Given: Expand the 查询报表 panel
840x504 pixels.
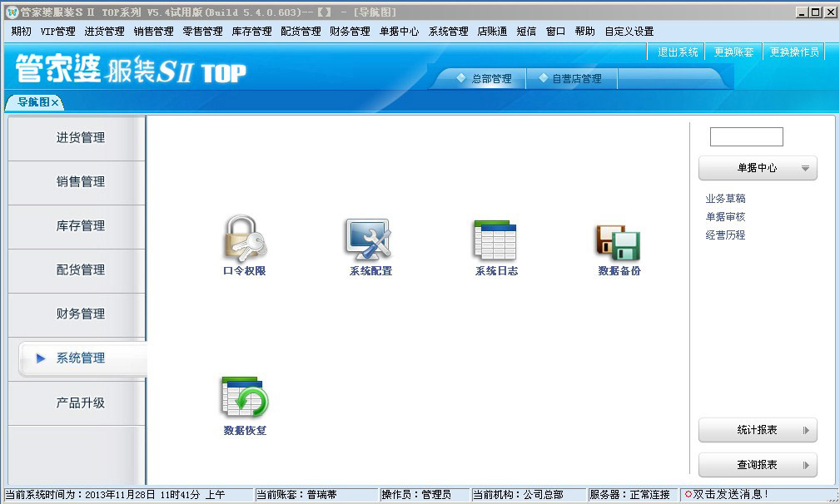Looking at the screenshot, I should (758, 465).
